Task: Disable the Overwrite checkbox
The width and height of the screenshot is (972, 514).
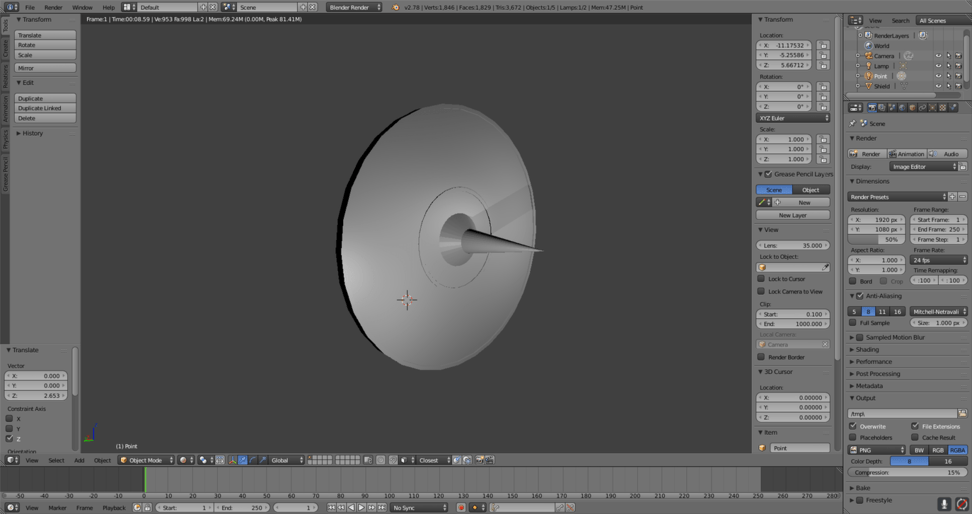Action: (853, 426)
